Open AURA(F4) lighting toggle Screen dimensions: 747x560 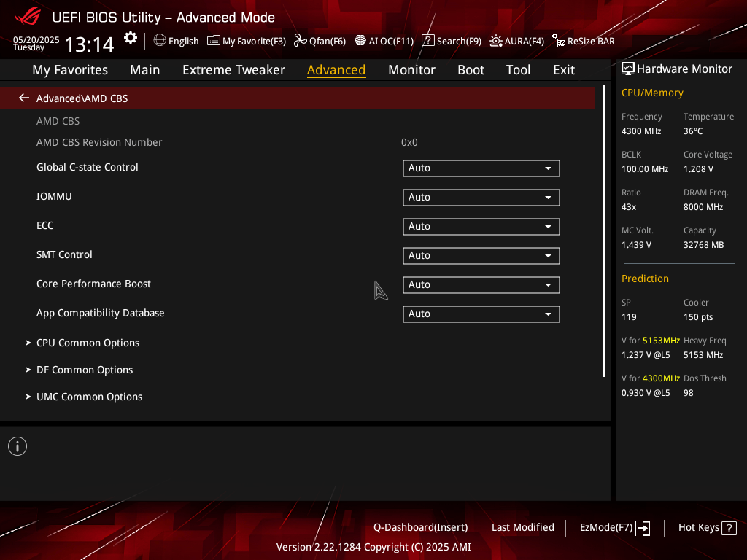coord(517,41)
